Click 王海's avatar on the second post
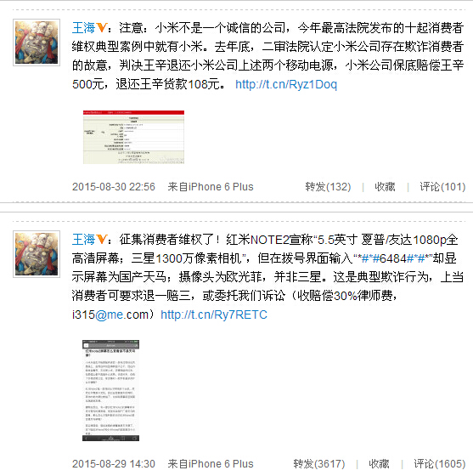 (x=37, y=254)
